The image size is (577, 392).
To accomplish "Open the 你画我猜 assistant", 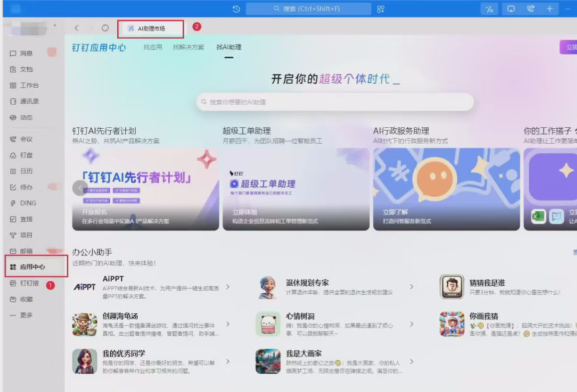I will tap(508, 324).
